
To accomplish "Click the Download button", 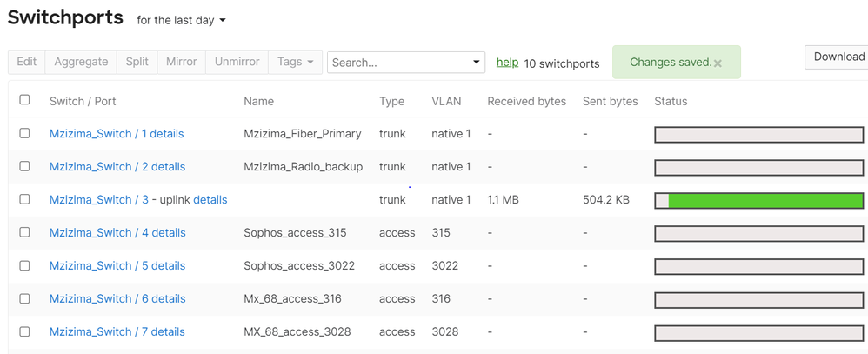I will coord(838,57).
